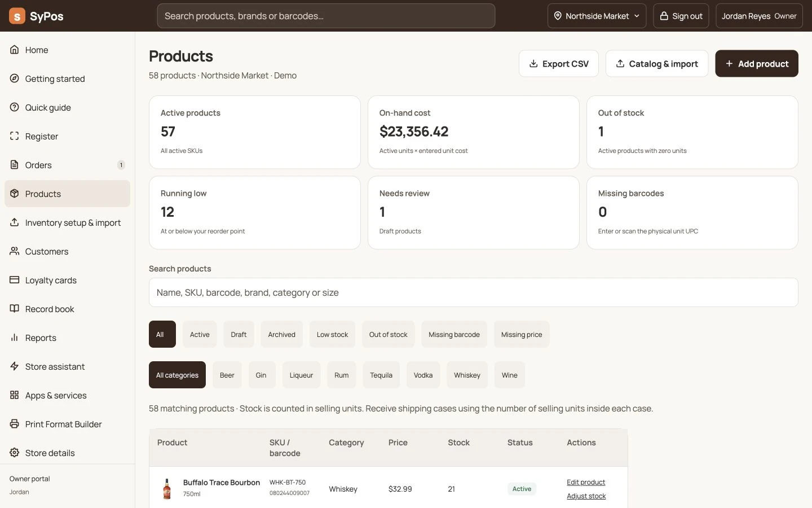Open Adjust stock for Buffalo Trace Bourbon
The image size is (812, 508).
[x=586, y=496]
